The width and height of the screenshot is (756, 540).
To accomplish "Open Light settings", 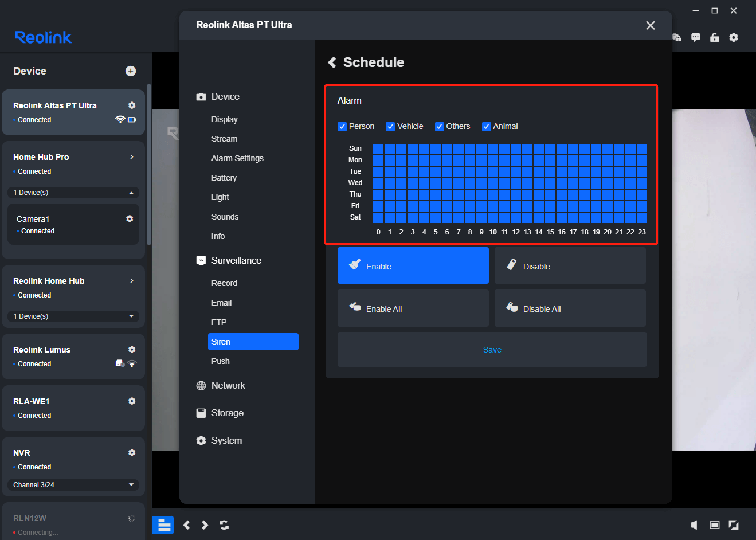I will (x=220, y=197).
